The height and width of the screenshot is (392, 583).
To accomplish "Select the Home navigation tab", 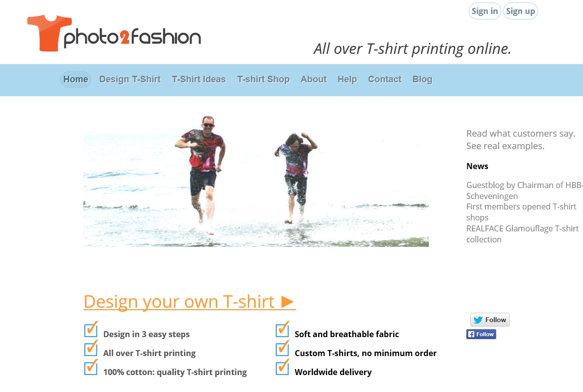I will tap(76, 80).
